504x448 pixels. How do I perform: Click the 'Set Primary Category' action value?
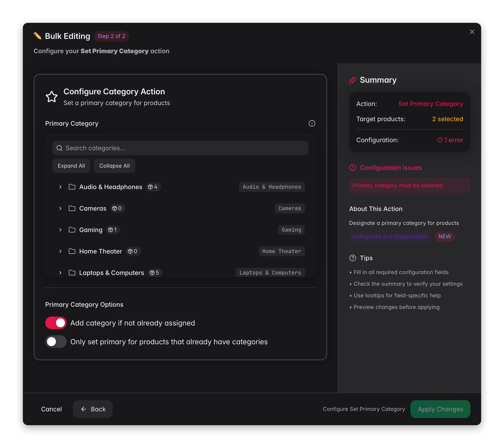coord(431,104)
